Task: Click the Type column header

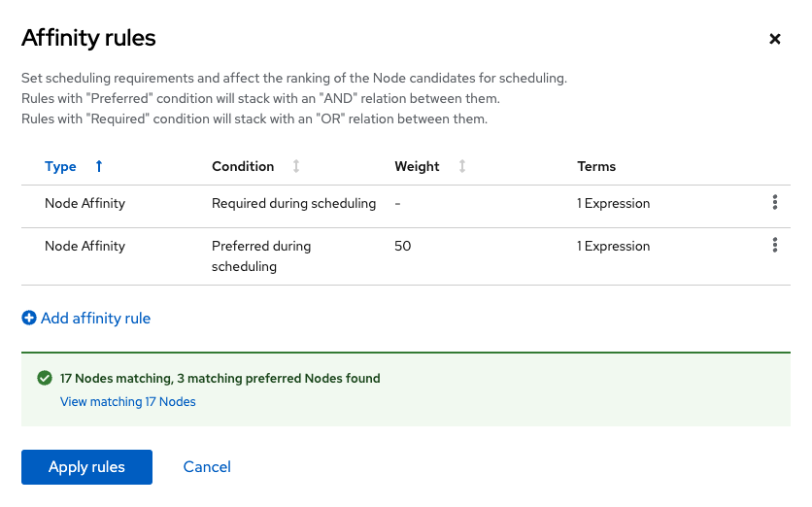Action: 60,166
